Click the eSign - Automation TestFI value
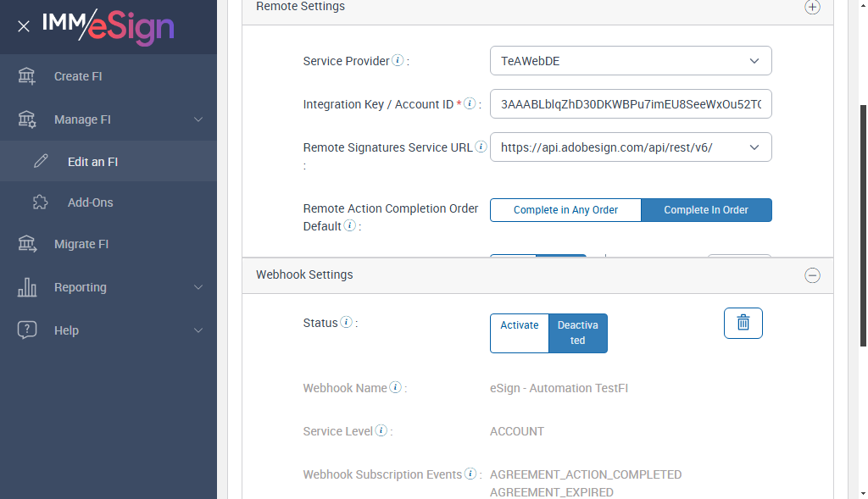Image resolution: width=868 pixels, height=499 pixels. click(x=559, y=388)
